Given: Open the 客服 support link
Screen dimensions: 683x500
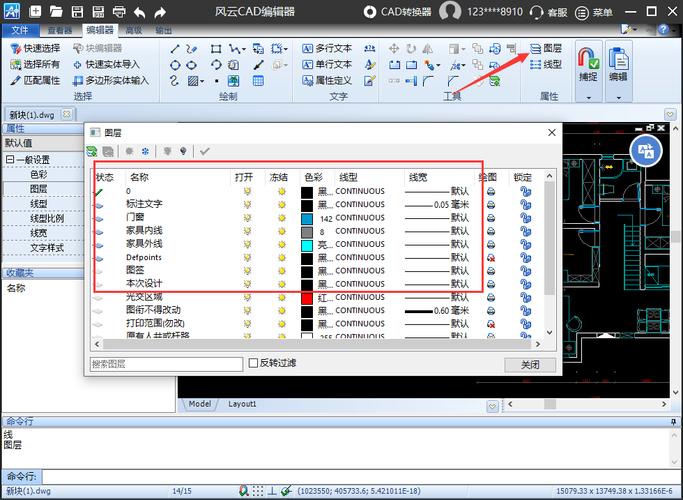Looking at the screenshot, I should pyautogui.click(x=549, y=12).
